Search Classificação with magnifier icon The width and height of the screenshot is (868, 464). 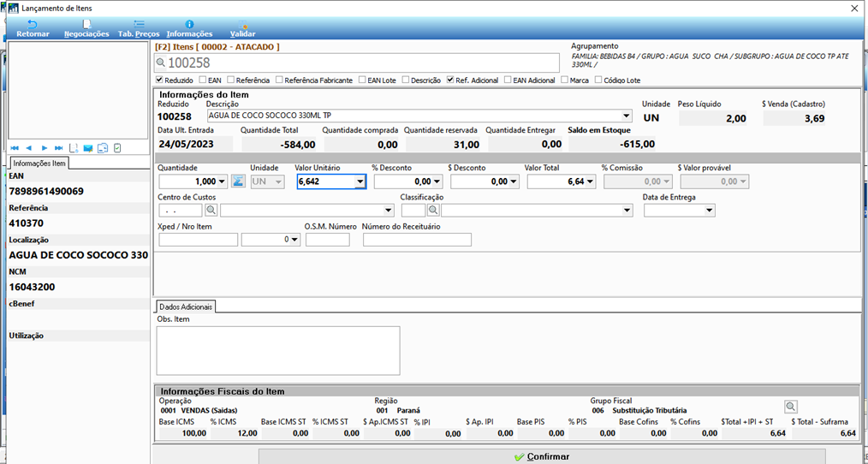(x=433, y=211)
